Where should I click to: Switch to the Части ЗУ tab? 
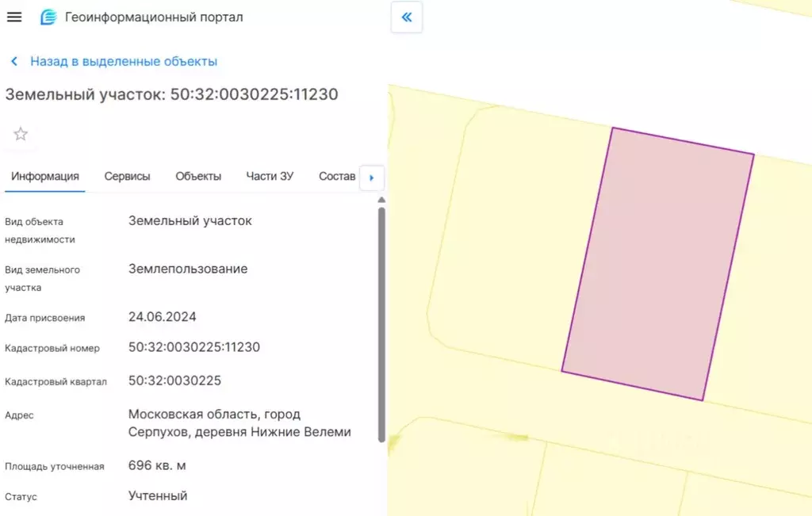[x=270, y=176]
